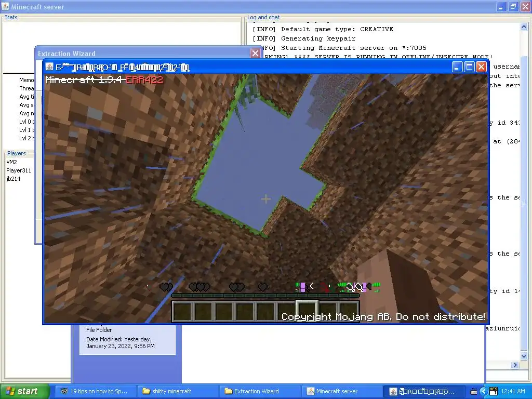532x399 pixels.
Task: Click log scrollbar up arrow
Action: pos(524,27)
